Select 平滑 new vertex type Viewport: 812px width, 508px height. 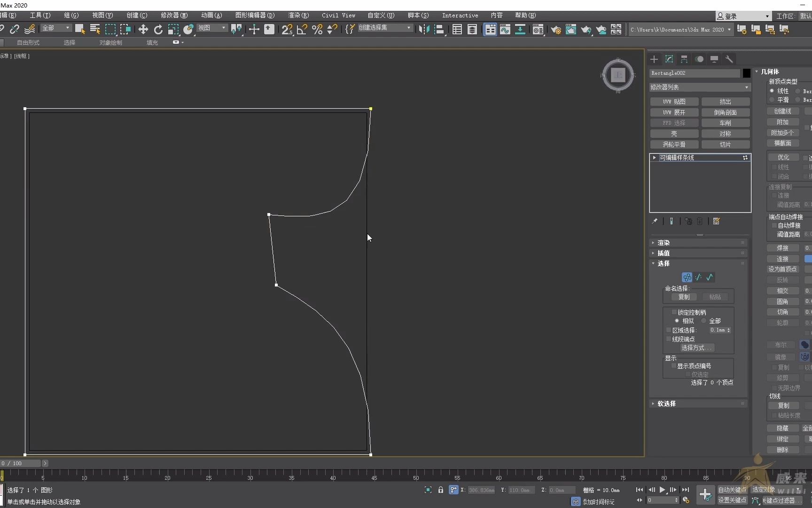(x=772, y=100)
